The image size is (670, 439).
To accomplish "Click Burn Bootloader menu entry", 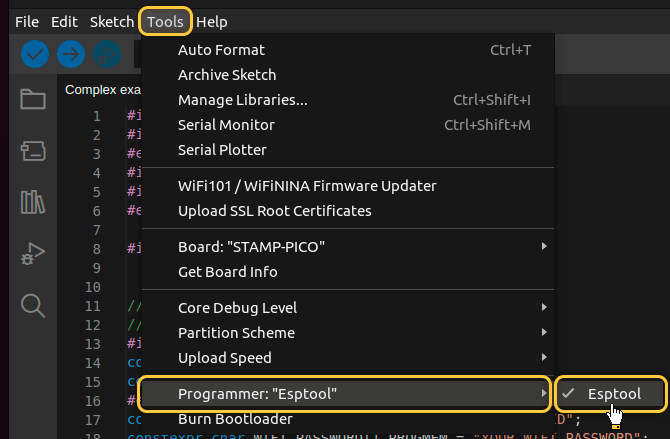I will coord(235,419).
